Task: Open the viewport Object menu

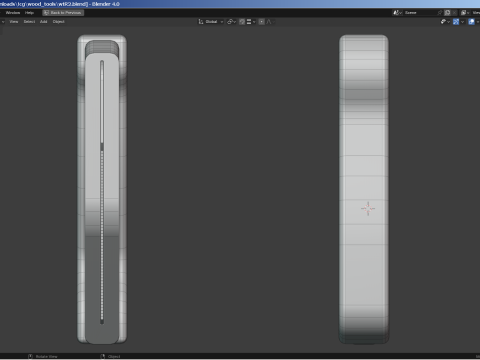Action: point(59,22)
